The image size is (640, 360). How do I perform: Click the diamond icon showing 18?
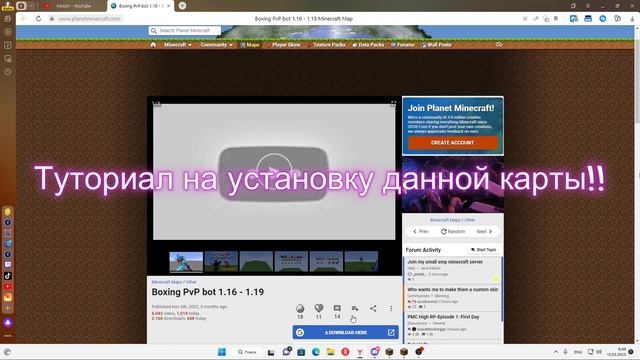coord(300,308)
